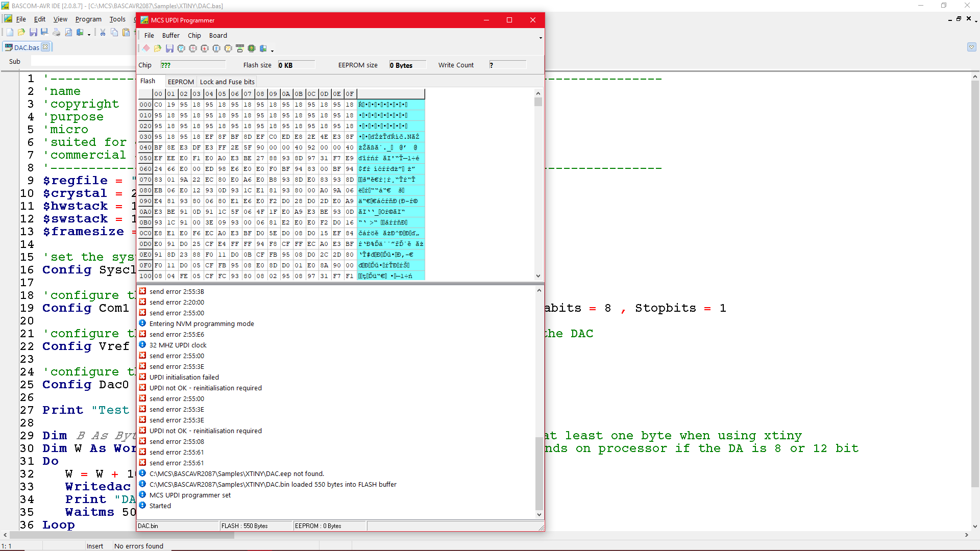Erase the chip using chip eraser icon
The height and width of the screenshot is (551, 980).
click(x=193, y=48)
